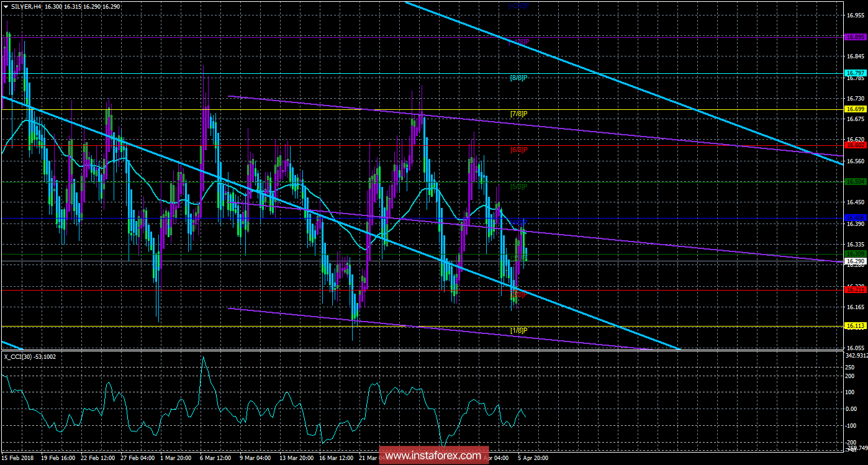The image size is (868, 465).
Task: Click the red 16.602 price tag
Action: [x=854, y=145]
